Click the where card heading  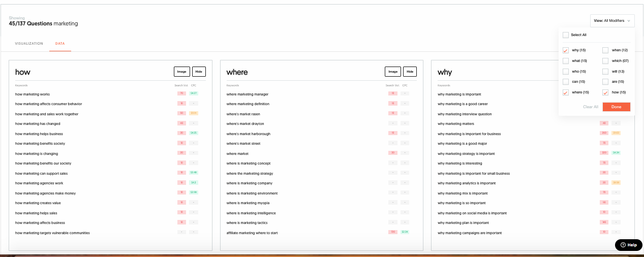[237, 72]
